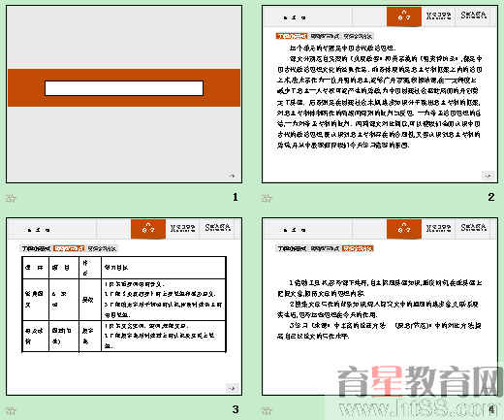The image size is (504, 420).
Task: Click the animation star icon below slide 3
Action: point(11,410)
